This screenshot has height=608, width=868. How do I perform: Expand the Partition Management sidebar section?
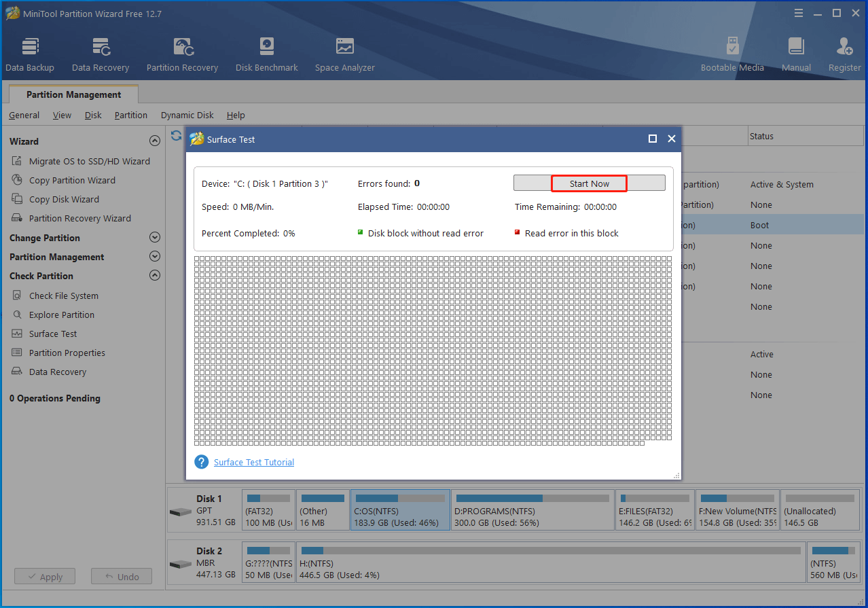(x=155, y=257)
